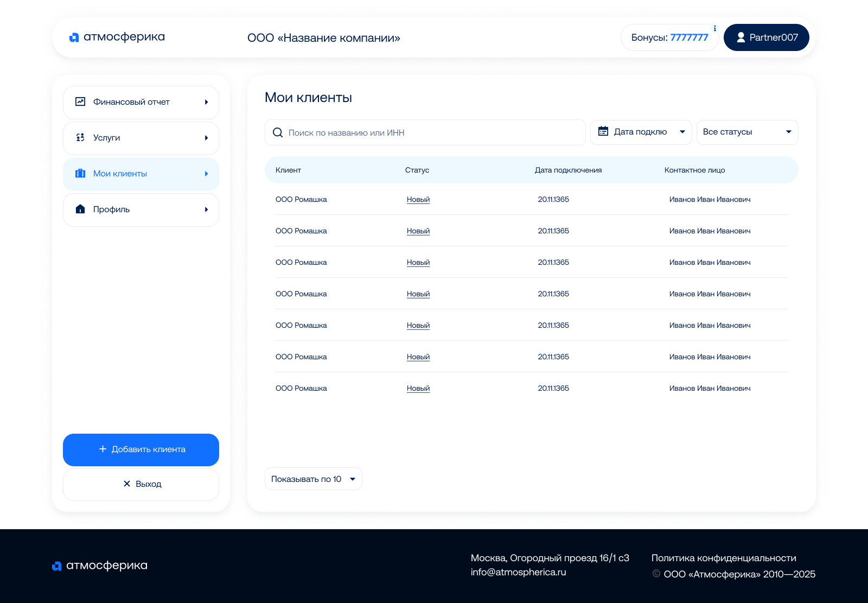The height and width of the screenshot is (603, 868).
Task: Click the calendar icon in the date filter
Action: (603, 131)
